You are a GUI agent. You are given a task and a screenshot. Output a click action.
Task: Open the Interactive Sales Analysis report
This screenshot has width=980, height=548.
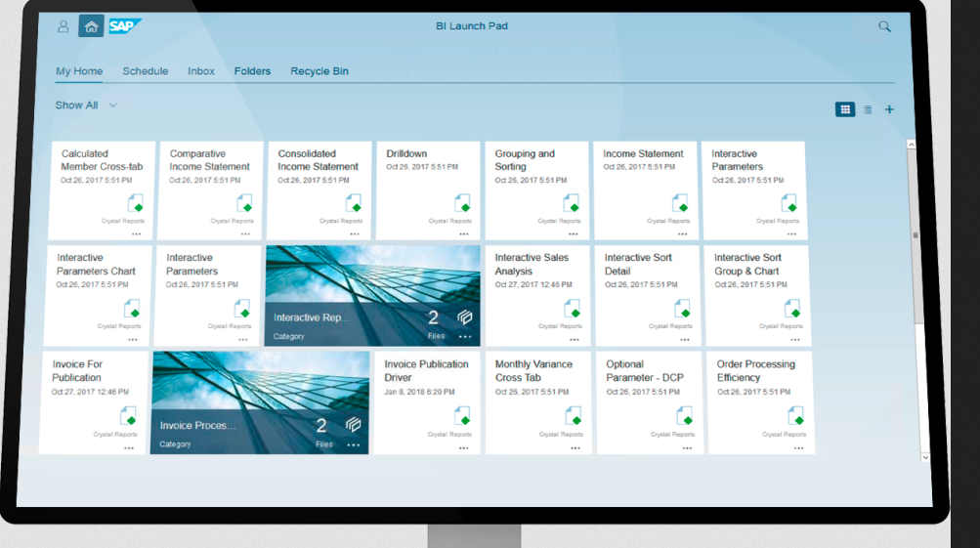[532, 264]
